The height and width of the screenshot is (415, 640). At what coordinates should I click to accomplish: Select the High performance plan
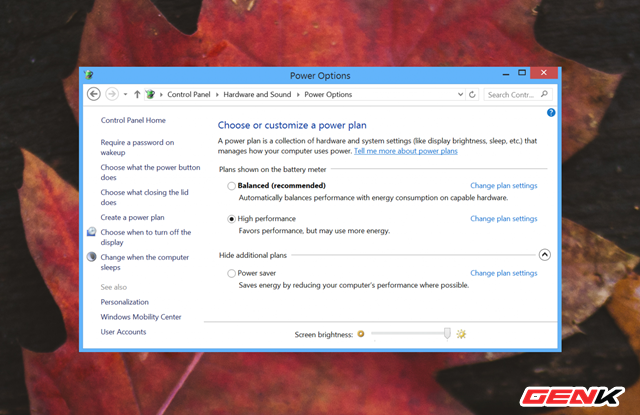[231, 219]
